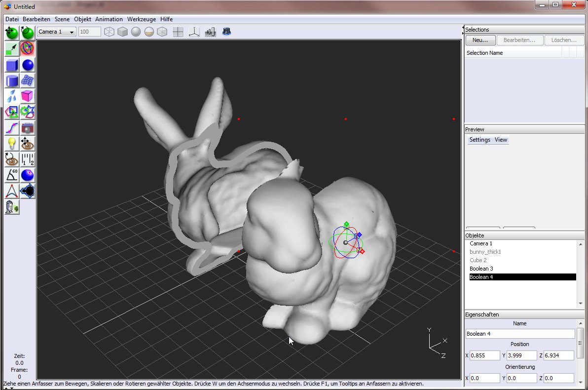Select the Resize Object tool with green square
Viewport: 588px width, 390px height.
[x=12, y=49]
